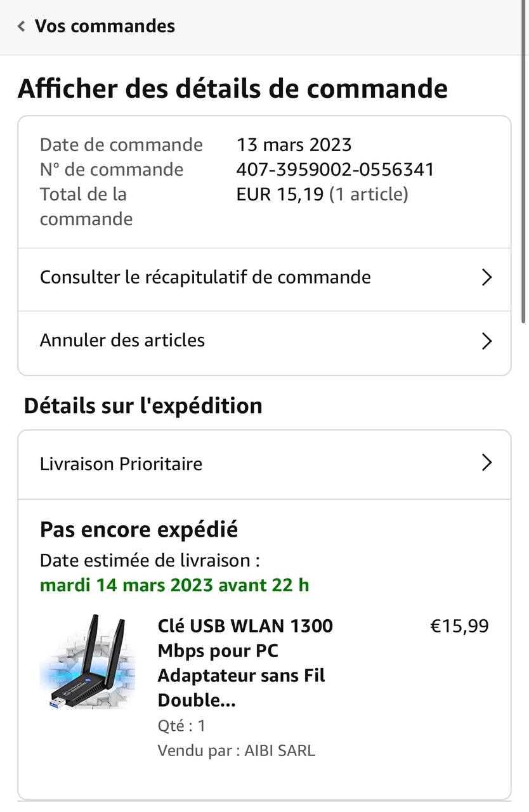The width and height of the screenshot is (529, 812).
Task: Go back to Vos commandes
Action: 105,26
